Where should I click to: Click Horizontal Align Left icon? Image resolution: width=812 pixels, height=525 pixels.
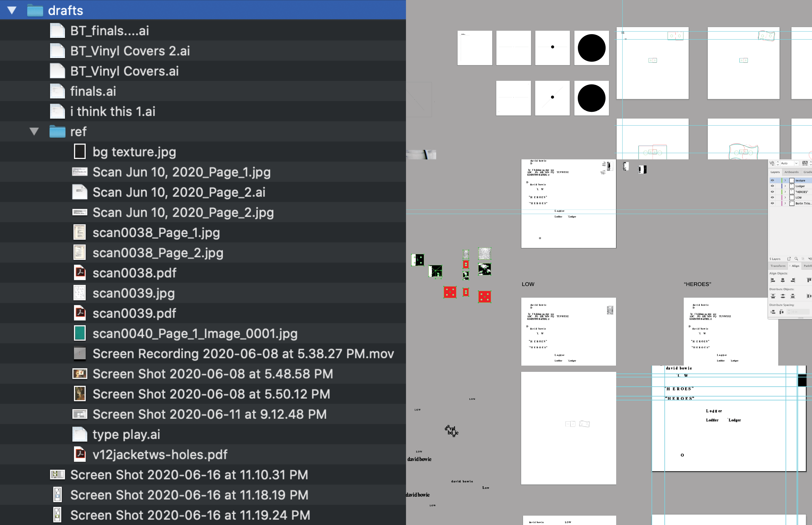point(773,280)
